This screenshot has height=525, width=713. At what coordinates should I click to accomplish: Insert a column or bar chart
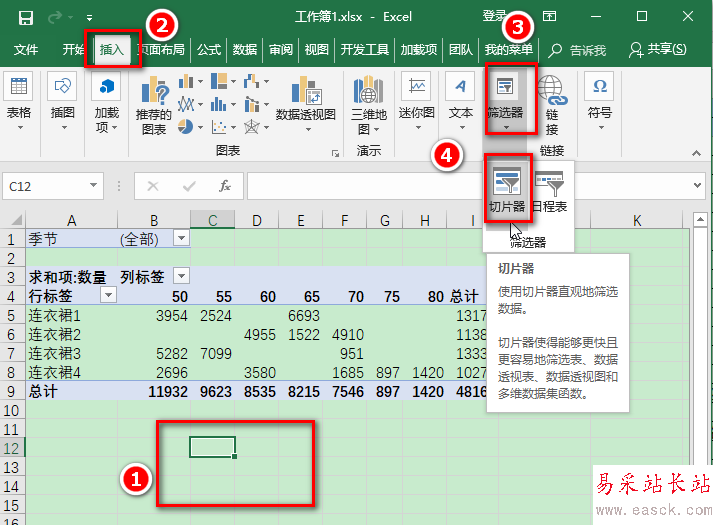pos(186,82)
